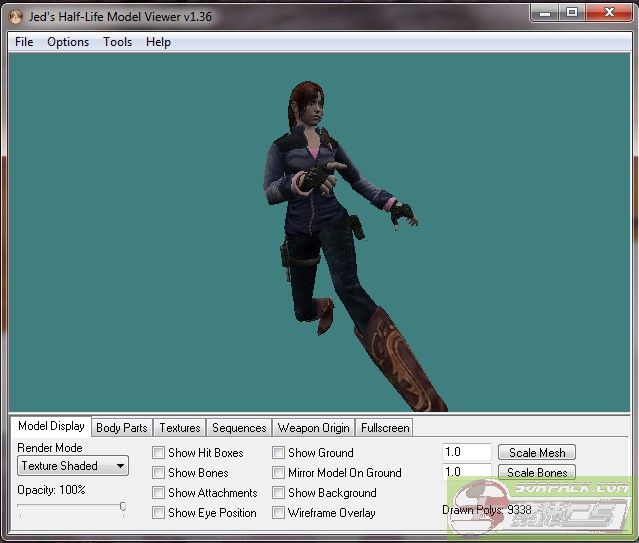Enable Show Hit Boxes checkbox
Viewport: 639px width, 543px height.
[x=158, y=452]
